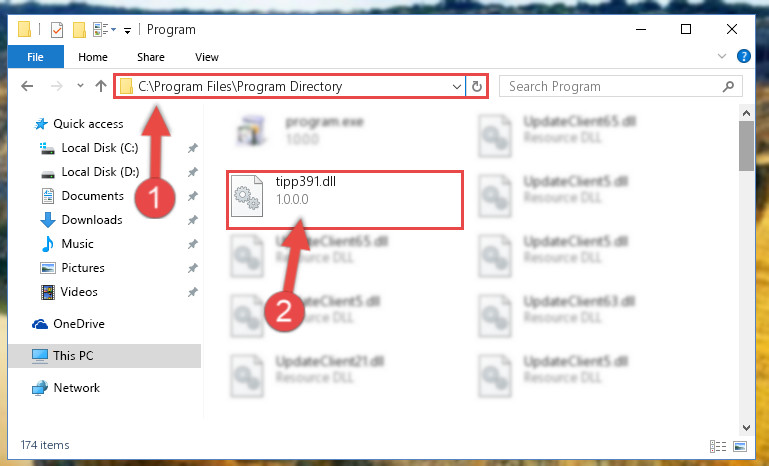This screenshot has width=769, height=466.
Task: Go up one folder level arrow
Action: click(101, 86)
